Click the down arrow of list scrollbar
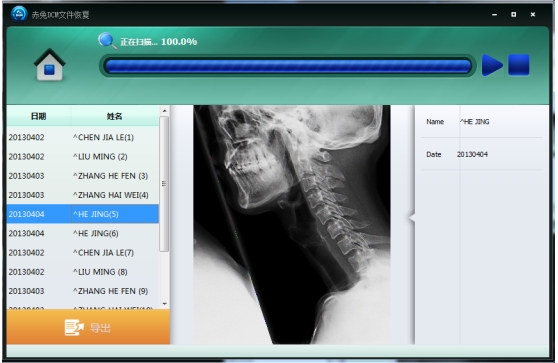The width and height of the screenshot is (558, 363). click(164, 304)
